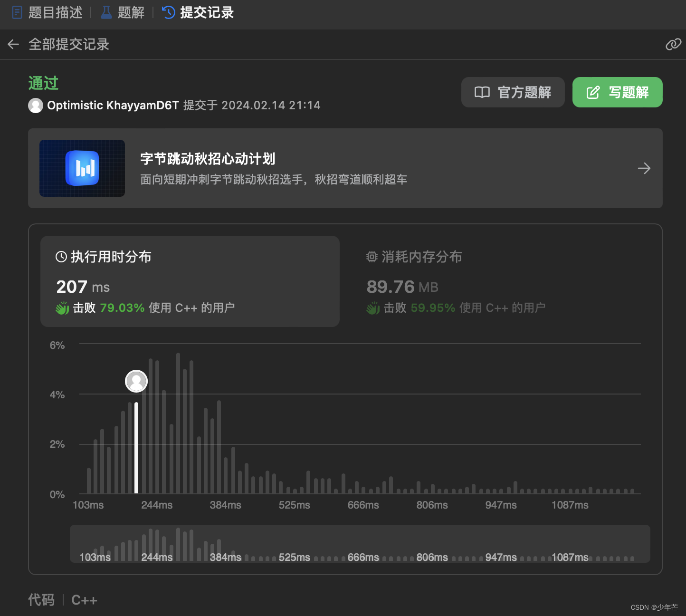The height and width of the screenshot is (616, 686).
Task: Open 官方题解
Action: (513, 92)
